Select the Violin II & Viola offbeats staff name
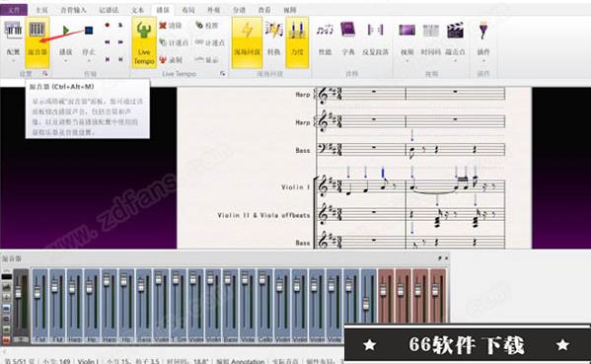The width and height of the screenshot is (591, 364). (x=263, y=215)
